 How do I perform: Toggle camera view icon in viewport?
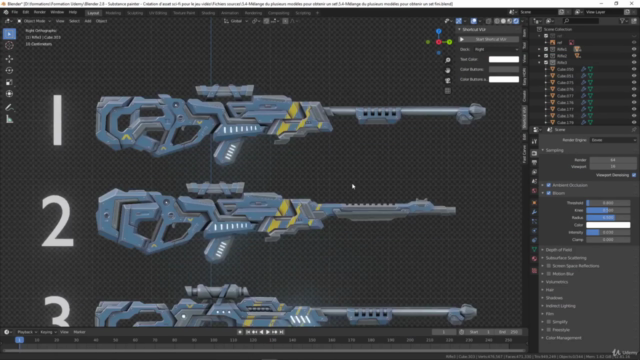pos(448,80)
